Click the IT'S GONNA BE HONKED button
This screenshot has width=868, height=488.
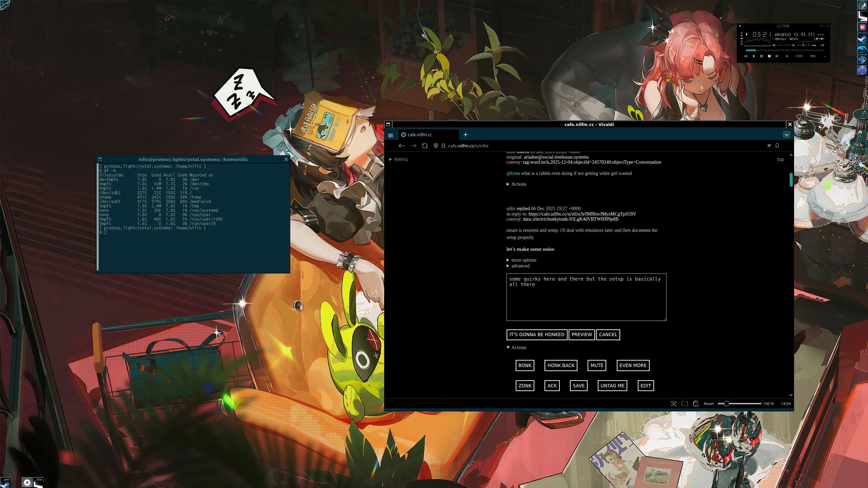click(537, 334)
